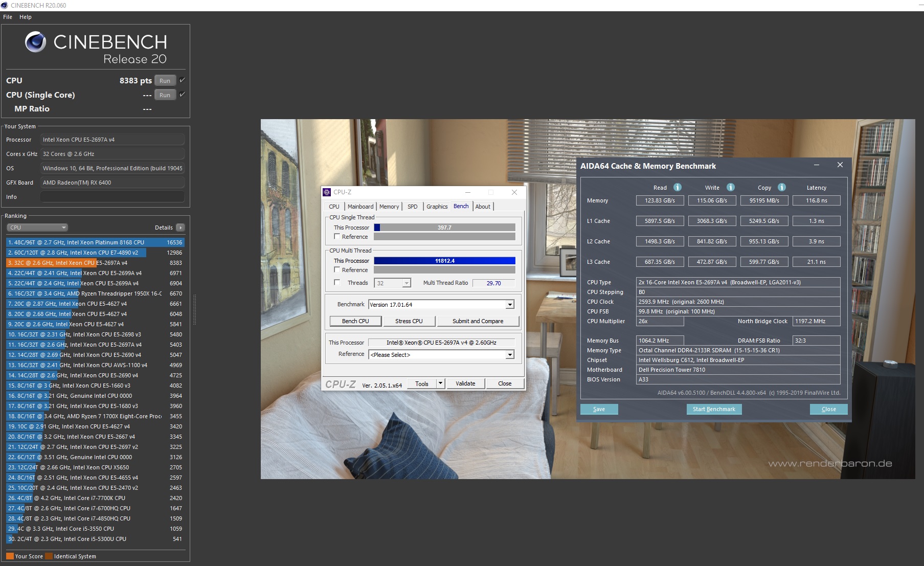The image size is (924, 566).
Task: Toggle the CPU test checkbox in Cinebench
Action: [182, 80]
